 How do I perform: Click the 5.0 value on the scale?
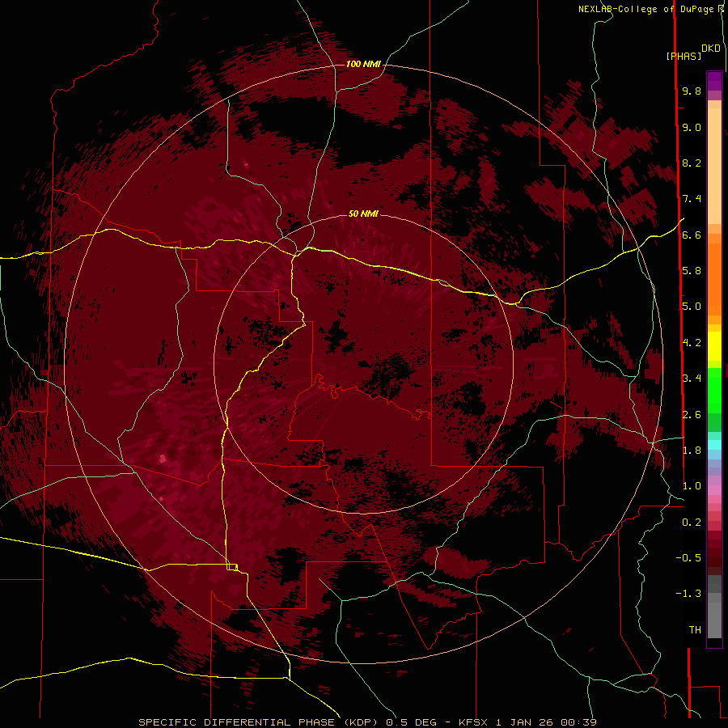tap(692, 307)
